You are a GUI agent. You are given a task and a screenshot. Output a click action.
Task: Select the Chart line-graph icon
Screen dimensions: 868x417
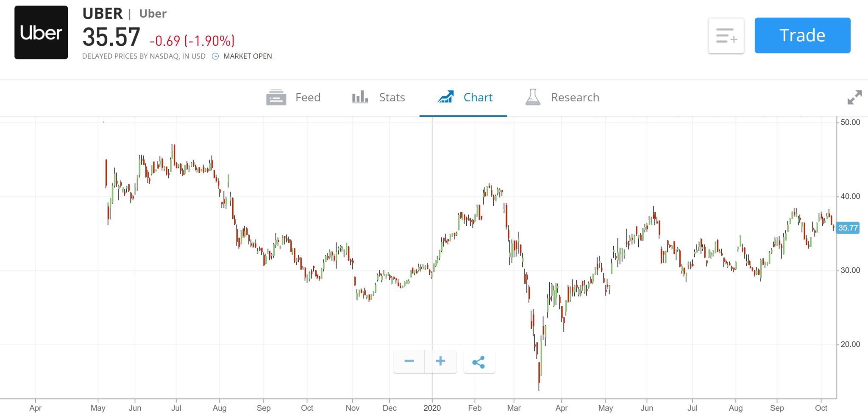[x=445, y=97]
